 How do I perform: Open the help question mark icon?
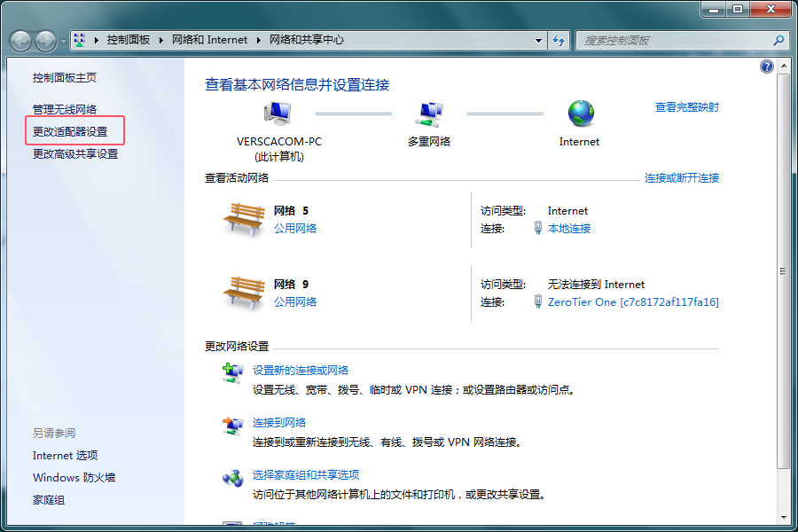click(767, 66)
